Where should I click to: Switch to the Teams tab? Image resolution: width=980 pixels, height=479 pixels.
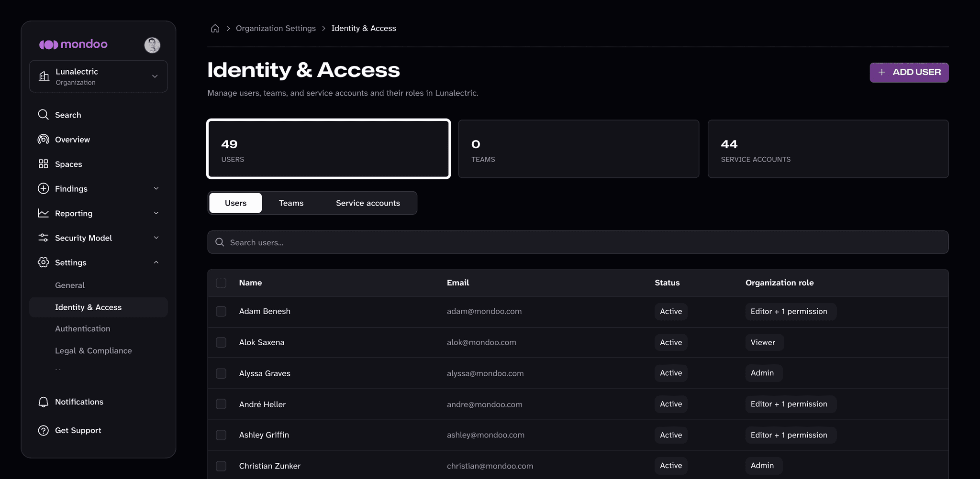(x=291, y=203)
